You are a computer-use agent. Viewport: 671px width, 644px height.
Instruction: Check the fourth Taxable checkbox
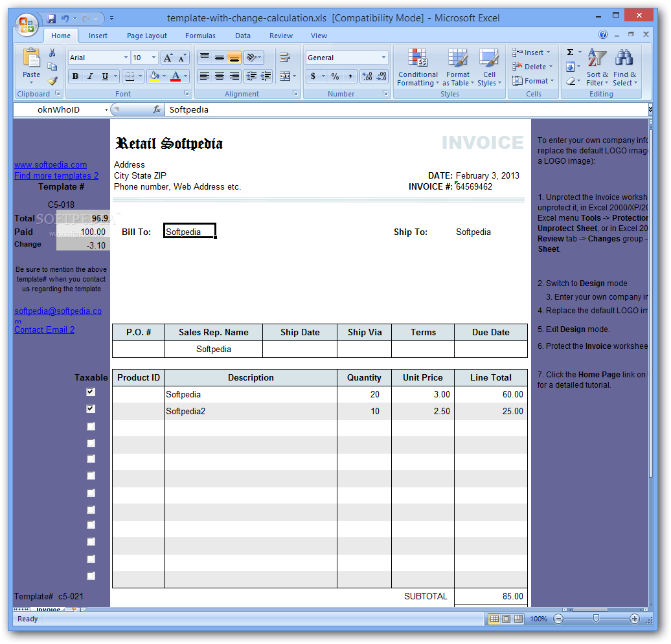coord(91,443)
